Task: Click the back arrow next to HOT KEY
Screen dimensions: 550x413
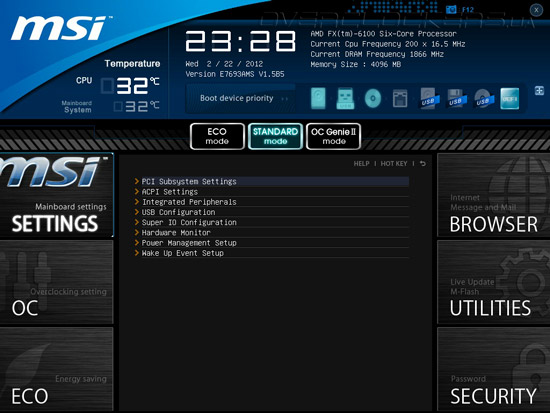Action: point(423,164)
